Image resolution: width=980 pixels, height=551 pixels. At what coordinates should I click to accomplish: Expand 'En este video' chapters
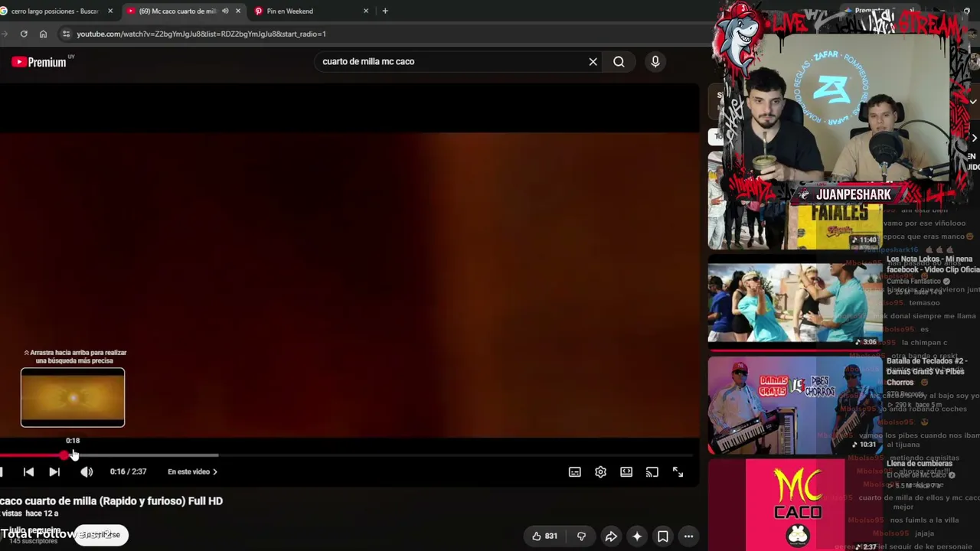tap(193, 472)
